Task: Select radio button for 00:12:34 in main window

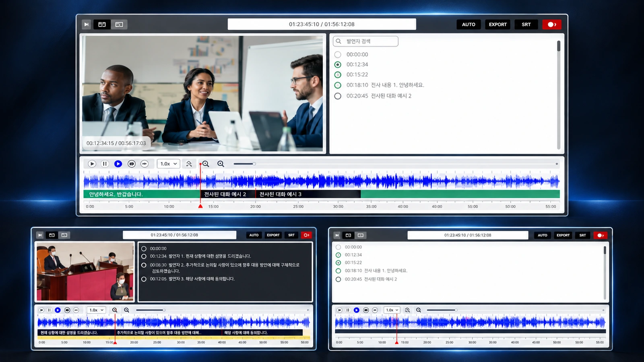Action: click(338, 64)
